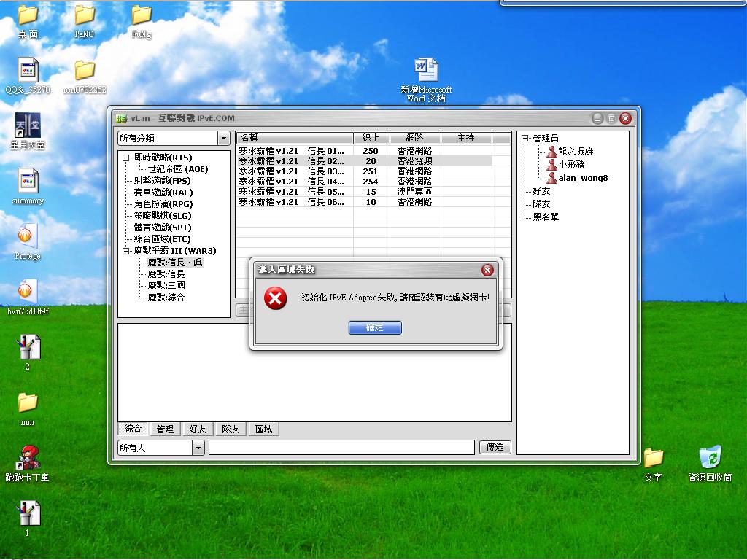Open the 新增Microsoft Word 文档 file icon
Image resolution: width=747 pixels, height=560 pixels.
pyautogui.click(x=426, y=71)
